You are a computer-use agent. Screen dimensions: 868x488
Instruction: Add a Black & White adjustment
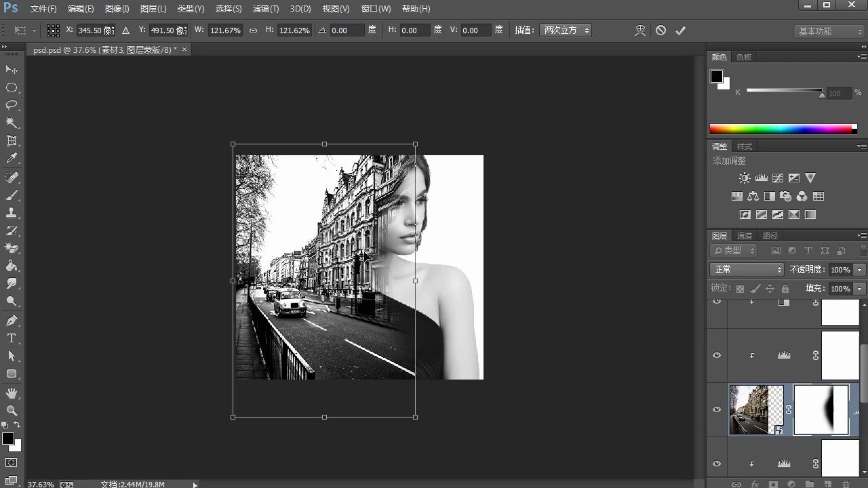tap(769, 197)
